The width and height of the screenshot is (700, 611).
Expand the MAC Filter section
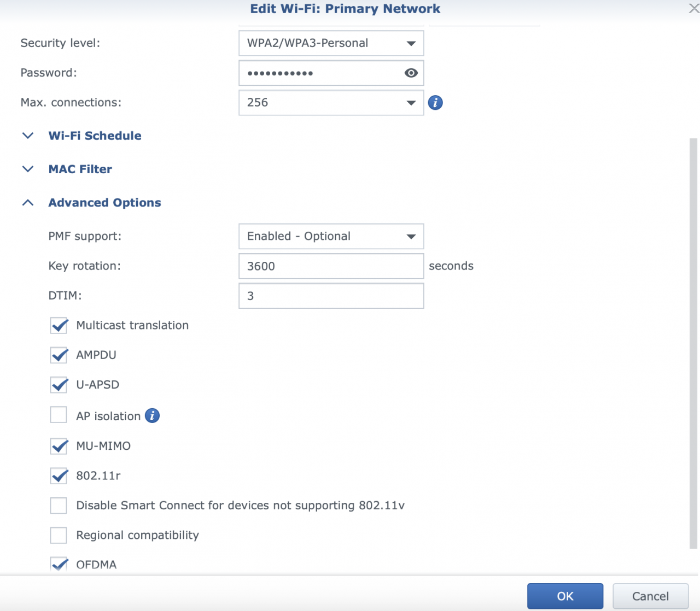click(x=80, y=169)
